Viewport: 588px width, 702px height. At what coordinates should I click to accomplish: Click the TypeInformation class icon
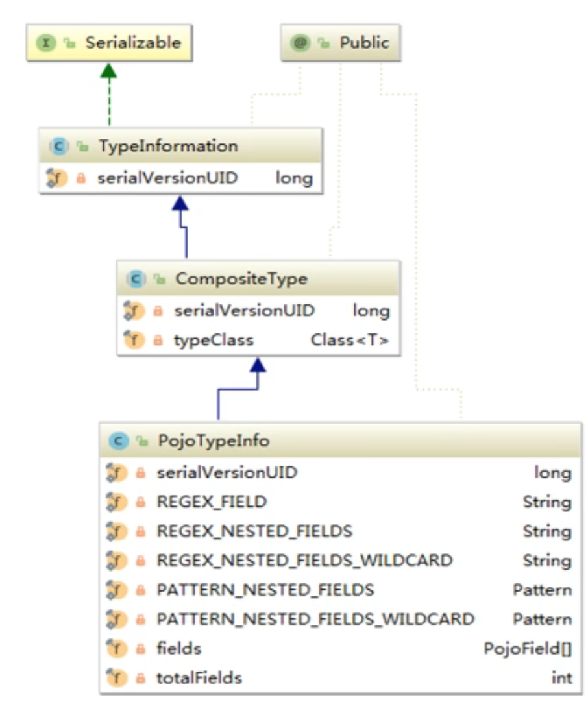[58, 147]
